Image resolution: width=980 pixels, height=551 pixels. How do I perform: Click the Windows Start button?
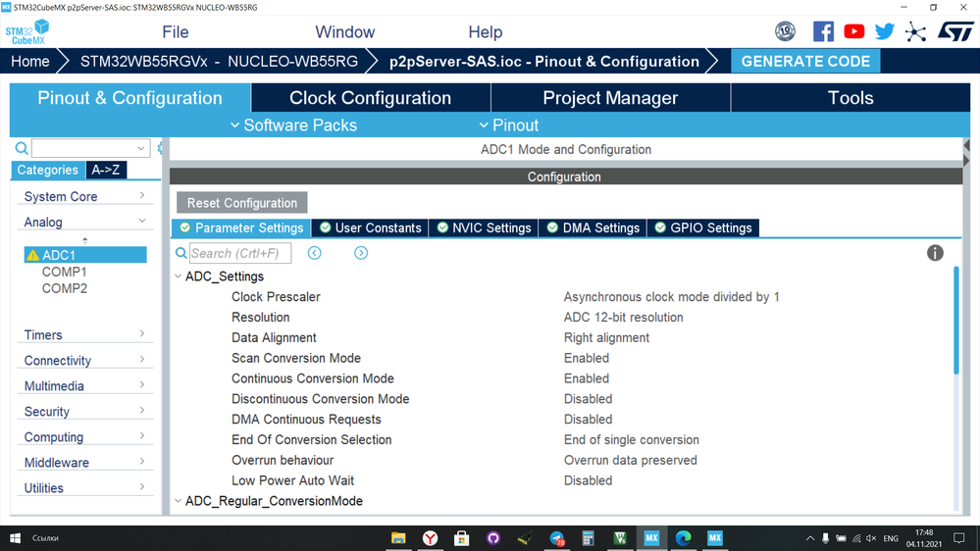tap(15, 538)
